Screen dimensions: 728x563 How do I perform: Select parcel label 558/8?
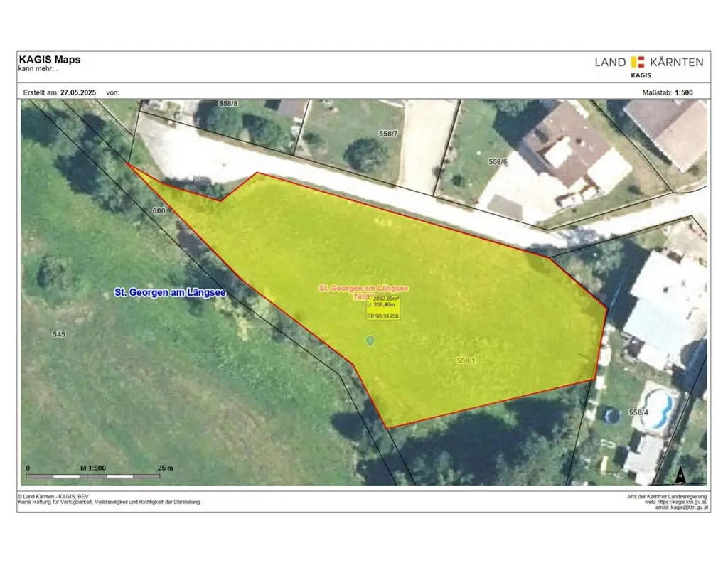(228, 104)
